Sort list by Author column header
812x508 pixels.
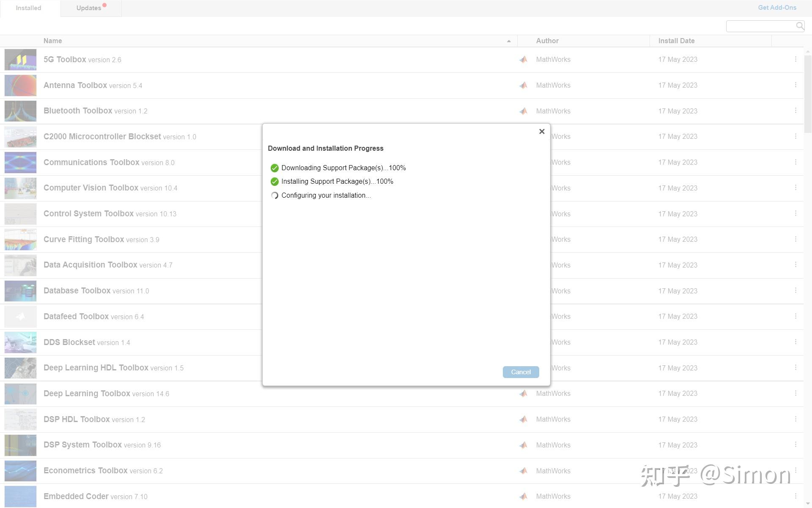[x=547, y=41]
